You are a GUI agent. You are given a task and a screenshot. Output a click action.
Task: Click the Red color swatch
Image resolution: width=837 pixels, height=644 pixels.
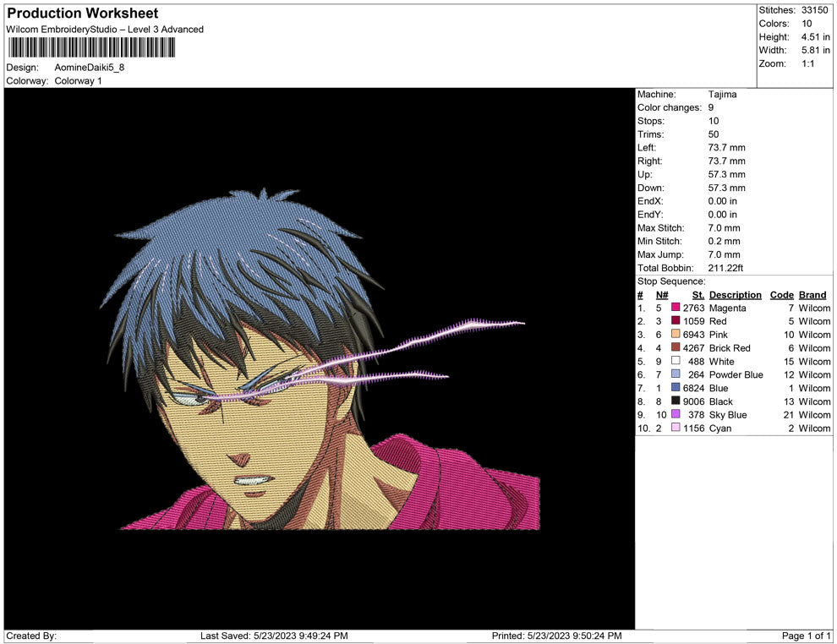[676, 320]
